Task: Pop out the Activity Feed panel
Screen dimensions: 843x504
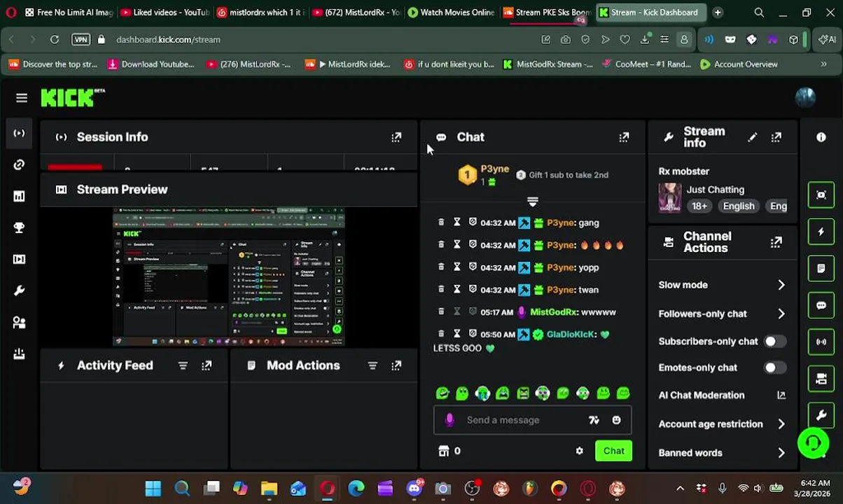Action: [x=207, y=365]
